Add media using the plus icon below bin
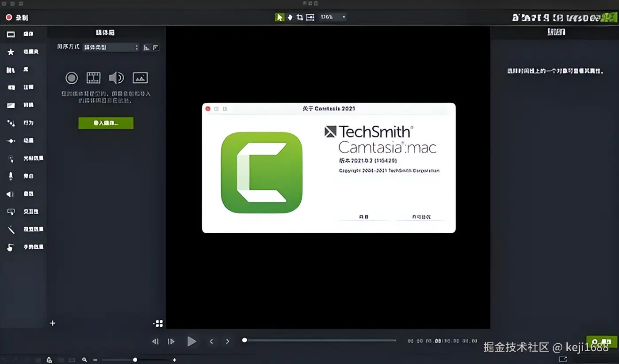The image size is (619, 364). click(x=53, y=323)
